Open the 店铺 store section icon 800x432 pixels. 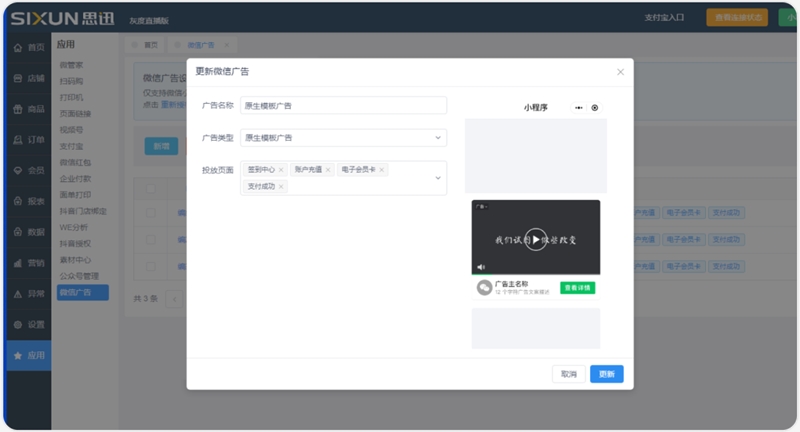(17, 78)
